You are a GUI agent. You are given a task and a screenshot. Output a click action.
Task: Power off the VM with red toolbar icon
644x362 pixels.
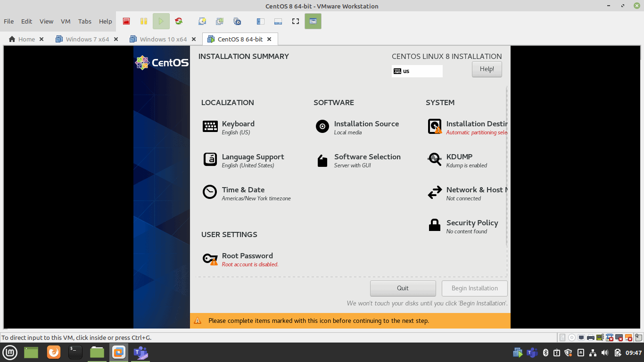(x=126, y=21)
